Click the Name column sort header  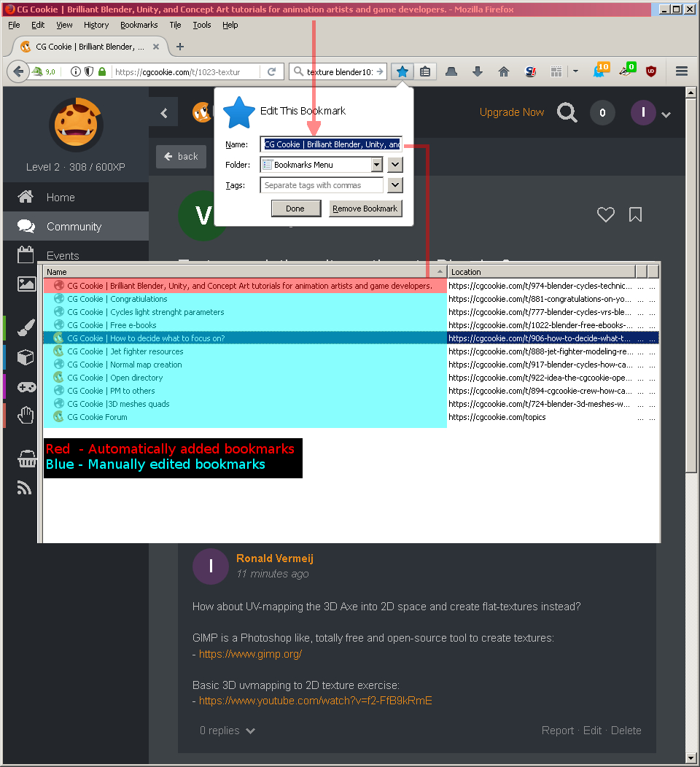245,271
